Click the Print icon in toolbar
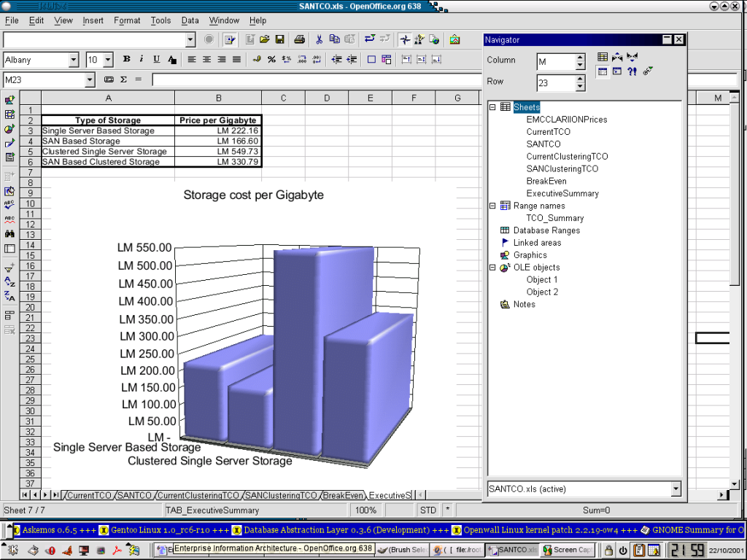The height and width of the screenshot is (560, 747). click(299, 39)
